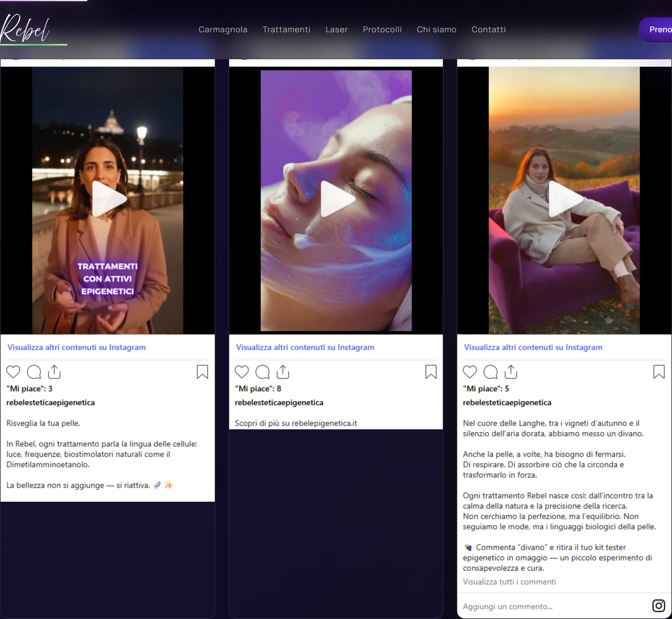672x619 pixels.
Task: Play the "Trattamenti con attivi epigenetici" video
Action: 109,199
